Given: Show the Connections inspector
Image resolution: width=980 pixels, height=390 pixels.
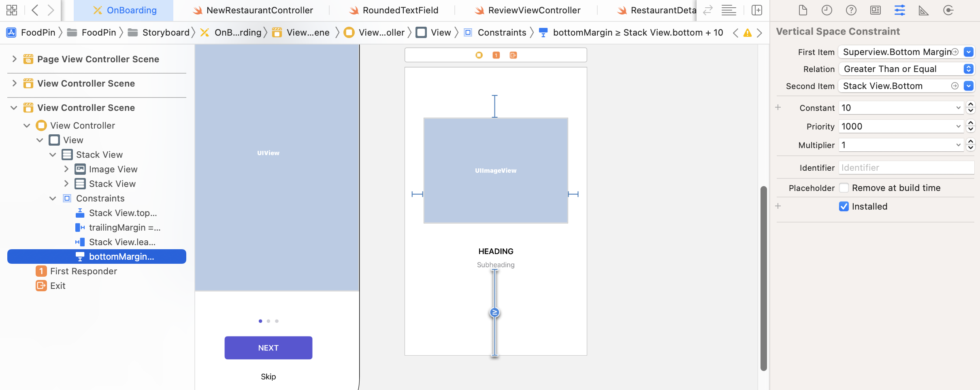Looking at the screenshot, I should pos(948,10).
